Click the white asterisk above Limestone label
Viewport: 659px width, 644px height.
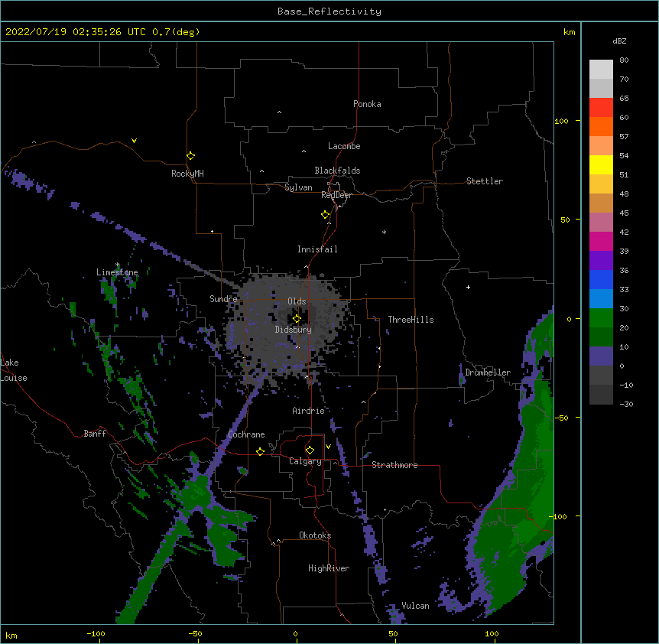point(117,265)
